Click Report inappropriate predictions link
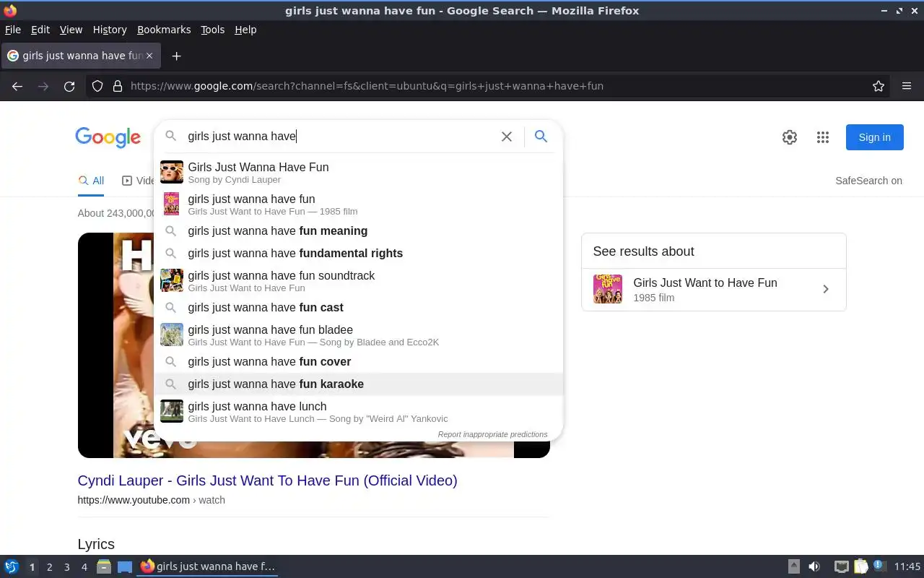The width and height of the screenshot is (924, 578). coord(492,435)
